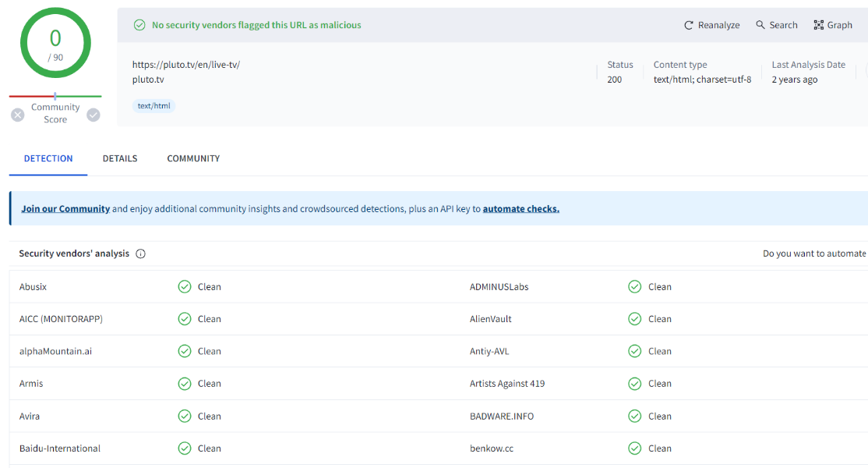Click the pluto.tv domain text
The width and height of the screenshot is (868, 468).
148,80
